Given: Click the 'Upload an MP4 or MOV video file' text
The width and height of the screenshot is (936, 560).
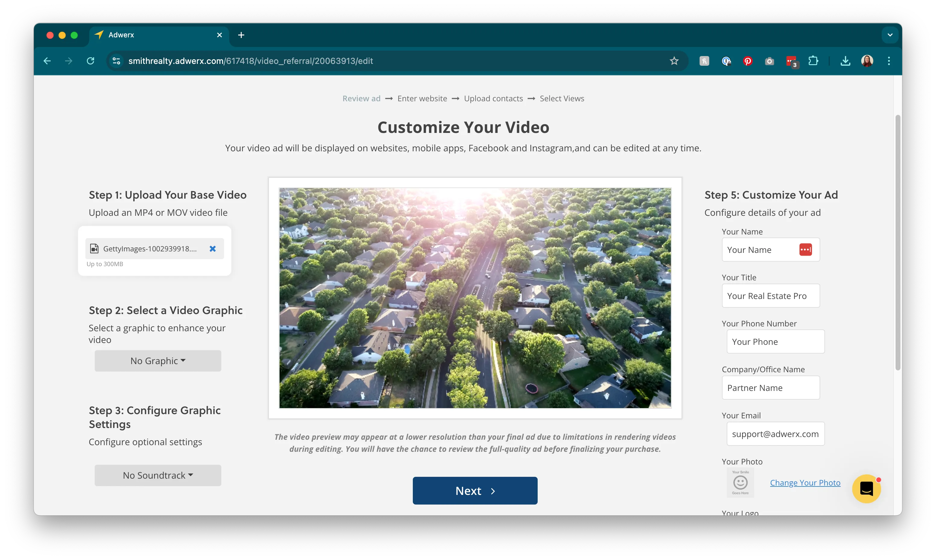Looking at the screenshot, I should 158,212.
